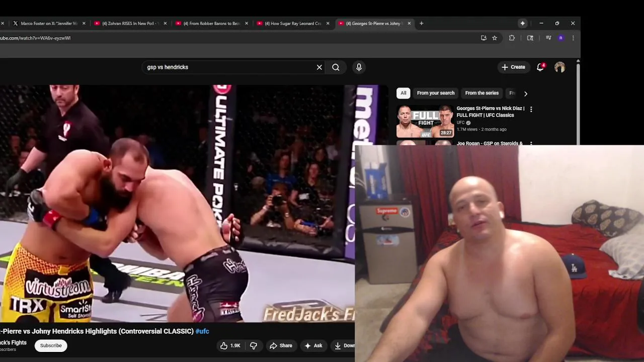Open the Gemini sparkle button in Chrome's title bar
Screen dimensions: 644x362
click(x=523, y=23)
